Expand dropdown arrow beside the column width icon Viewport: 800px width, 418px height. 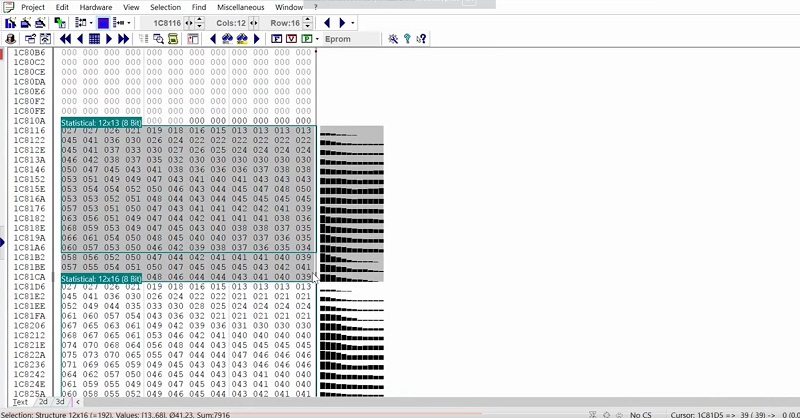(x=129, y=23)
